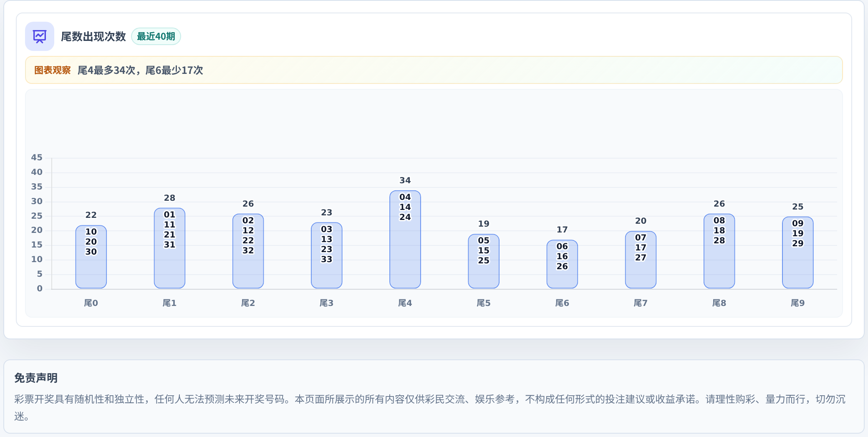Viewport: 868px width, 437px height.
Task: Select the tallest bar for 尾4
Action: (x=405, y=239)
